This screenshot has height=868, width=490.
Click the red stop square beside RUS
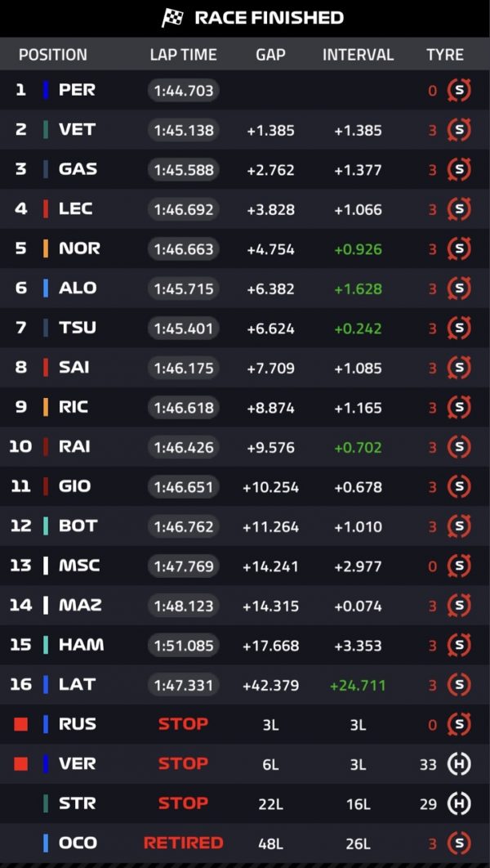coord(21,724)
